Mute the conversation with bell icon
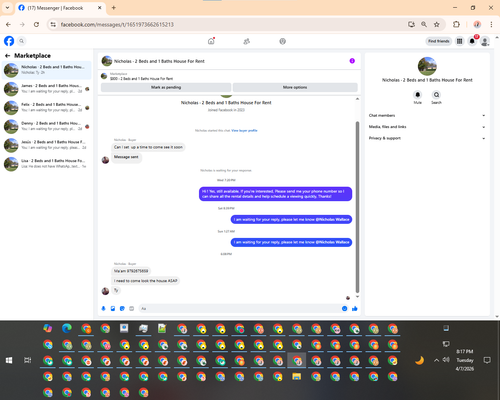500x400 pixels. [x=418, y=95]
